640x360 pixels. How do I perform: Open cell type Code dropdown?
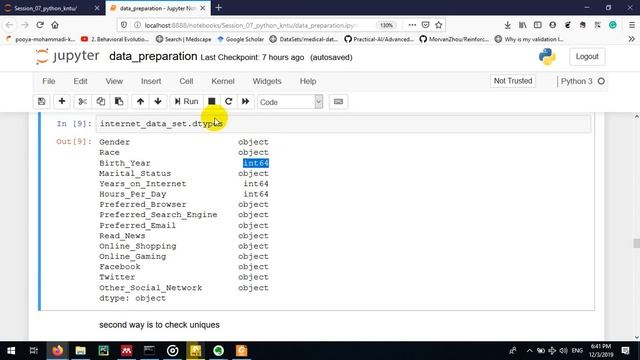pos(290,102)
